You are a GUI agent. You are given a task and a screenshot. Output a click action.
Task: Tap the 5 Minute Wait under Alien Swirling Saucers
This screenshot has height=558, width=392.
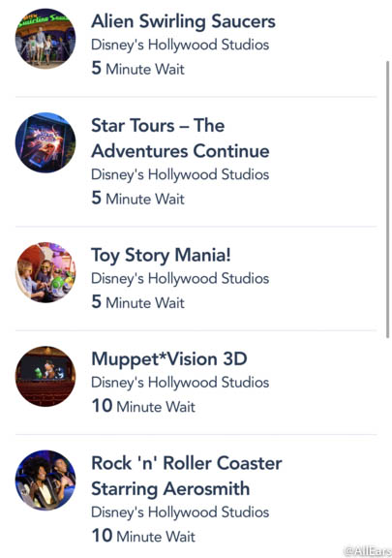coord(138,68)
